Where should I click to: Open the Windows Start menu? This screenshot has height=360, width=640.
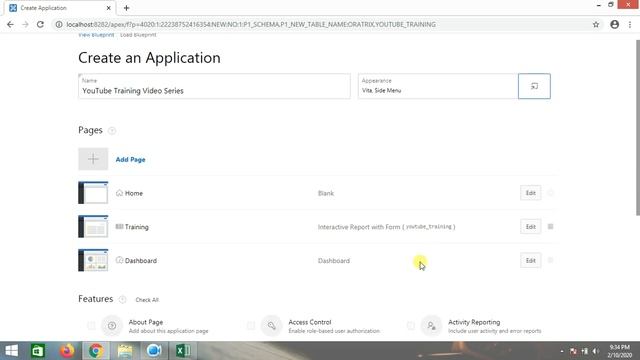tap(11, 351)
